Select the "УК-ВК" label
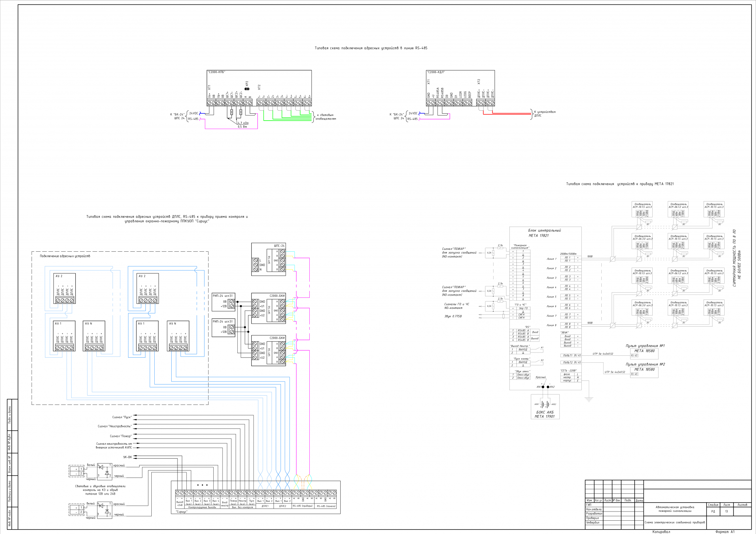The image size is (756, 534). pyautogui.click(x=127, y=457)
